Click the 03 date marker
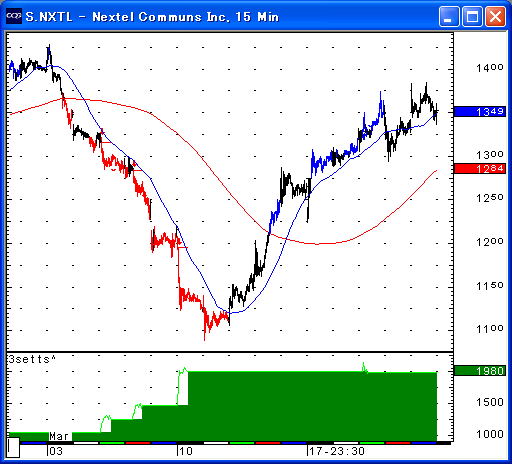The width and height of the screenshot is (512, 464). point(56,451)
